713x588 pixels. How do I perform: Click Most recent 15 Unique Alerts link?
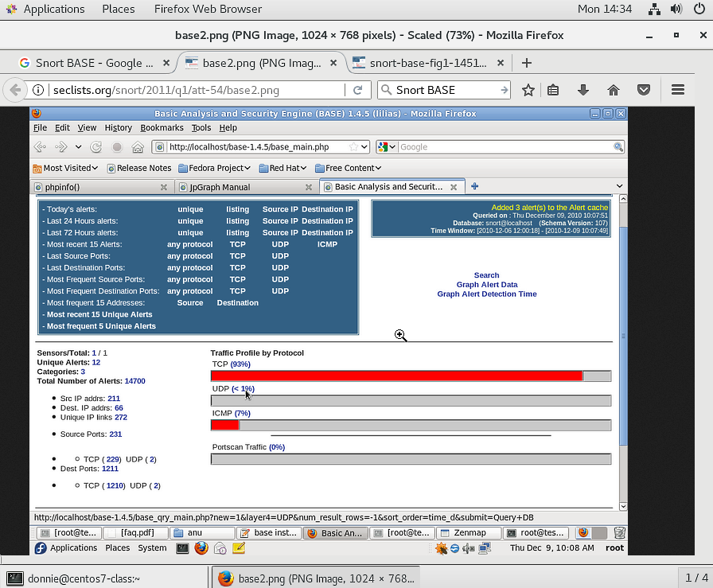99,314
